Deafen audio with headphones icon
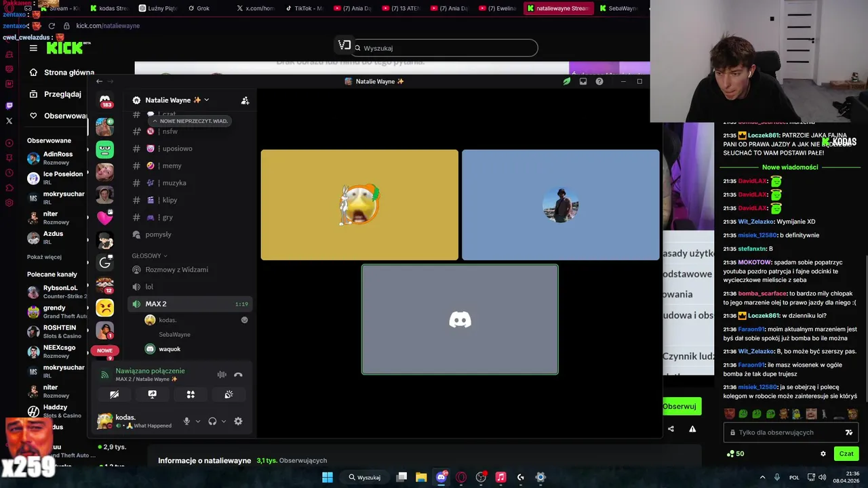868x488 pixels. pyautogui.click(x=212, y=421)
